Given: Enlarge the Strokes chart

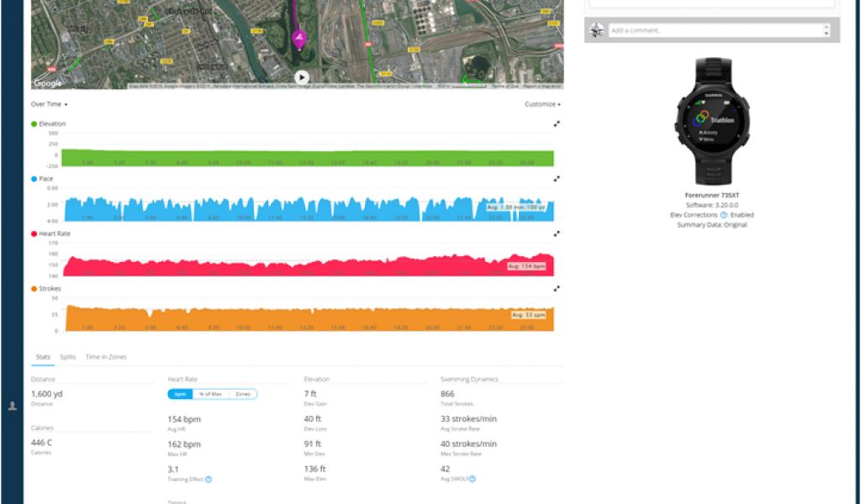Looking at the screenshot, I should coord(557,288).
